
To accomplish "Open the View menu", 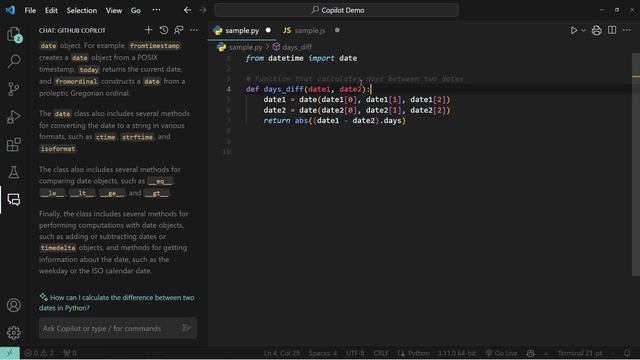I will (114, 10).
